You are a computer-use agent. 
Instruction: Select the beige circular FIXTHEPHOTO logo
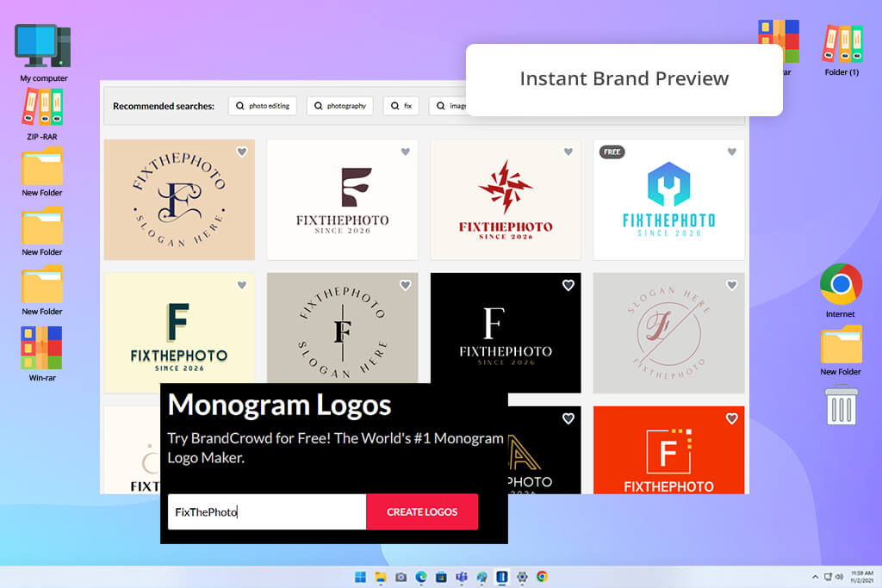tap(179, 200)
